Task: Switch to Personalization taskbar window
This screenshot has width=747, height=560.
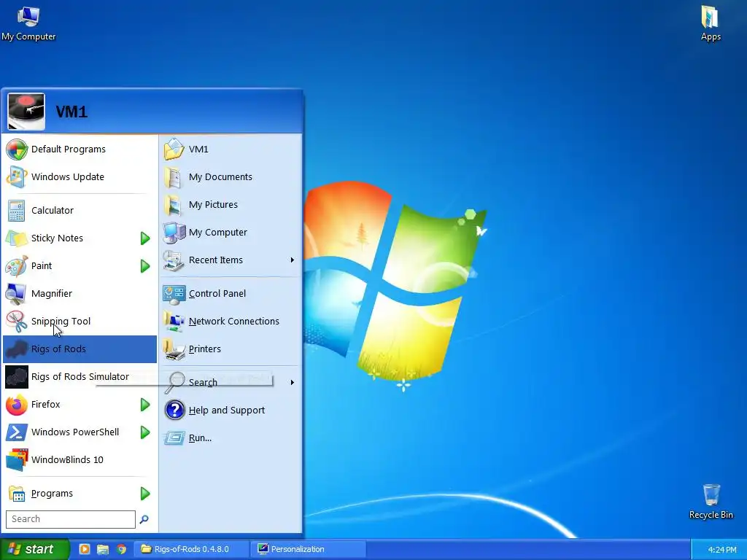Action: [309, 550]
